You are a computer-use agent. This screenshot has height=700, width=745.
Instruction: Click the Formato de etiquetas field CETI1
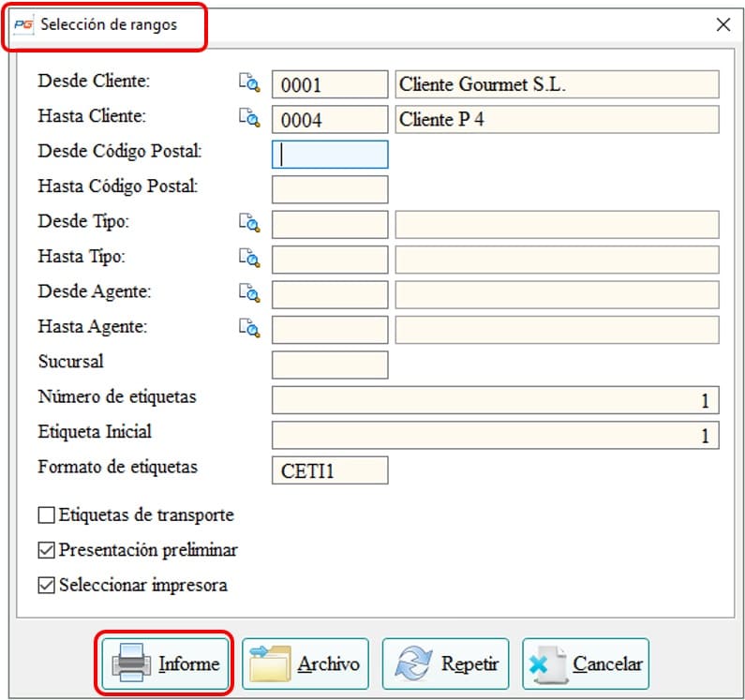point(330,470)
